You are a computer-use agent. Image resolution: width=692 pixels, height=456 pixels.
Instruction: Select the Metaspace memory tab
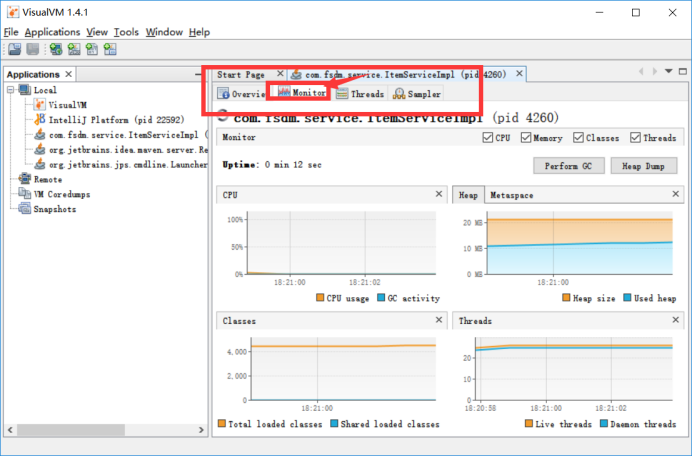(511, 195)
